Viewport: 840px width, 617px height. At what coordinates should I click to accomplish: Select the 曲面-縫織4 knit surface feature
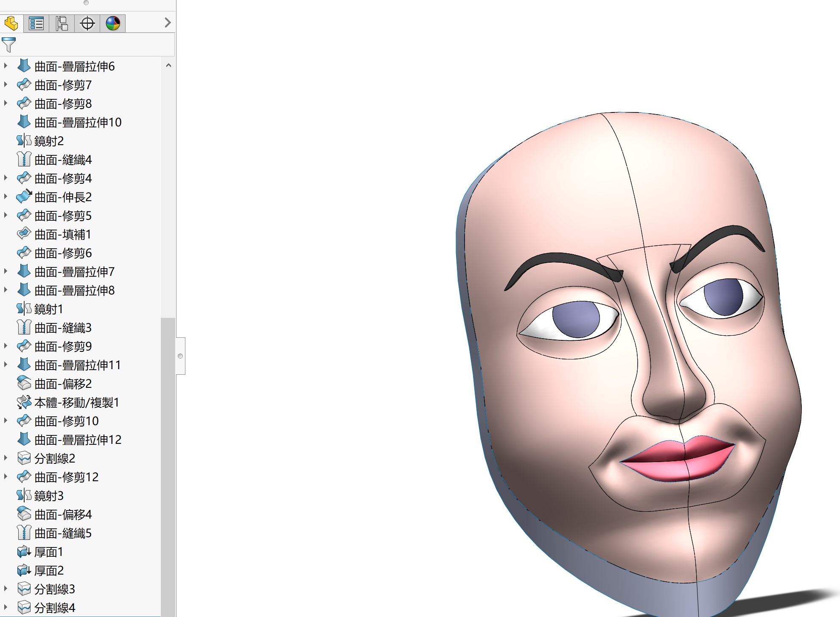63,159
